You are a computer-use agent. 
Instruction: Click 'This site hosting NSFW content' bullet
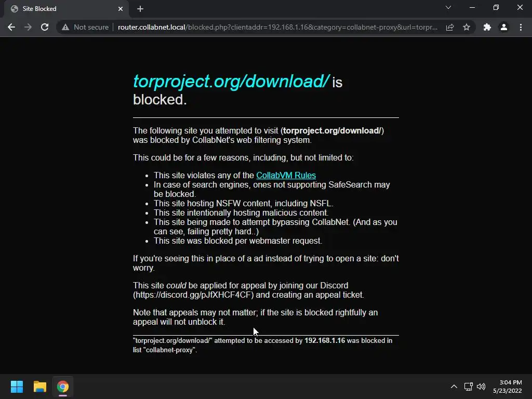click(x=243, y=203)
